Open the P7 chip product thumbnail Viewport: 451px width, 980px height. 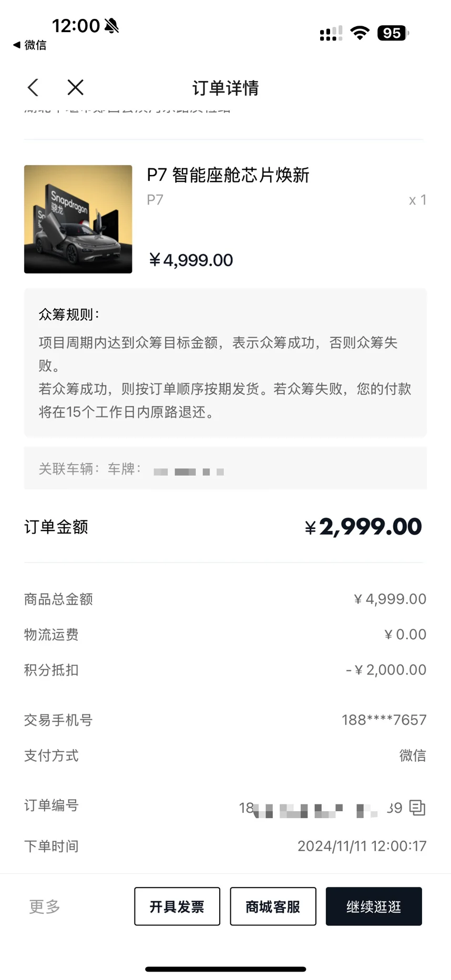pyautogui.click(x=78, y=219)
